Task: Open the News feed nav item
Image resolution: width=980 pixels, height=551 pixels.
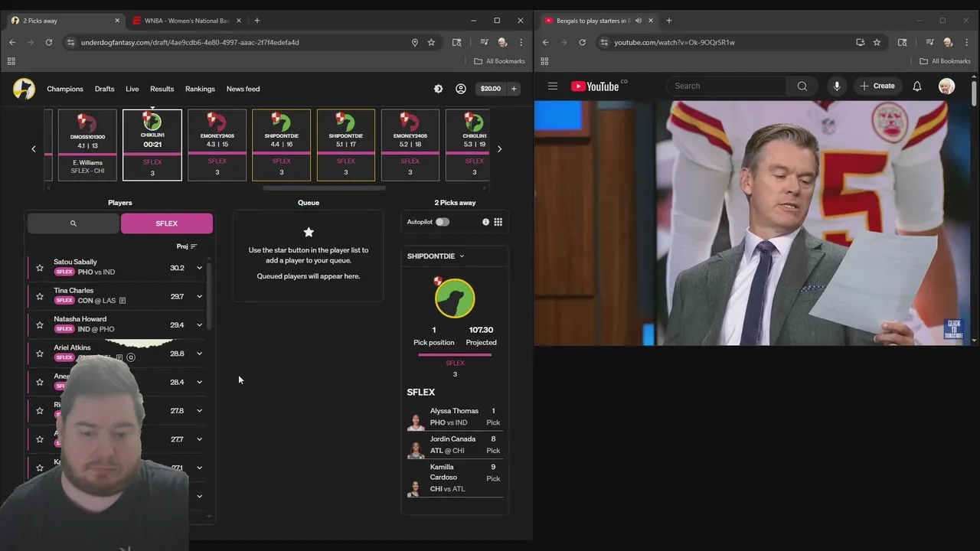Action: pyautogui.click(x=243, y=89)
